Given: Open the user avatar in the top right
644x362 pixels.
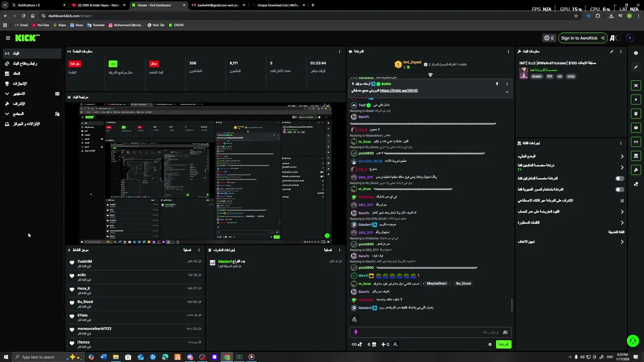Looking at the screenshot, I should tap(629, 38).
